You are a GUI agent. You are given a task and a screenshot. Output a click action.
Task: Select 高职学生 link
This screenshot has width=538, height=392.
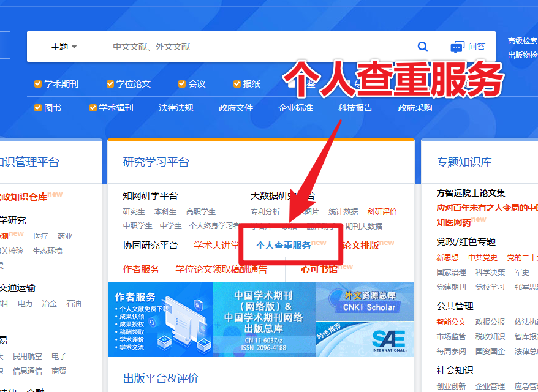pos(201,211)
